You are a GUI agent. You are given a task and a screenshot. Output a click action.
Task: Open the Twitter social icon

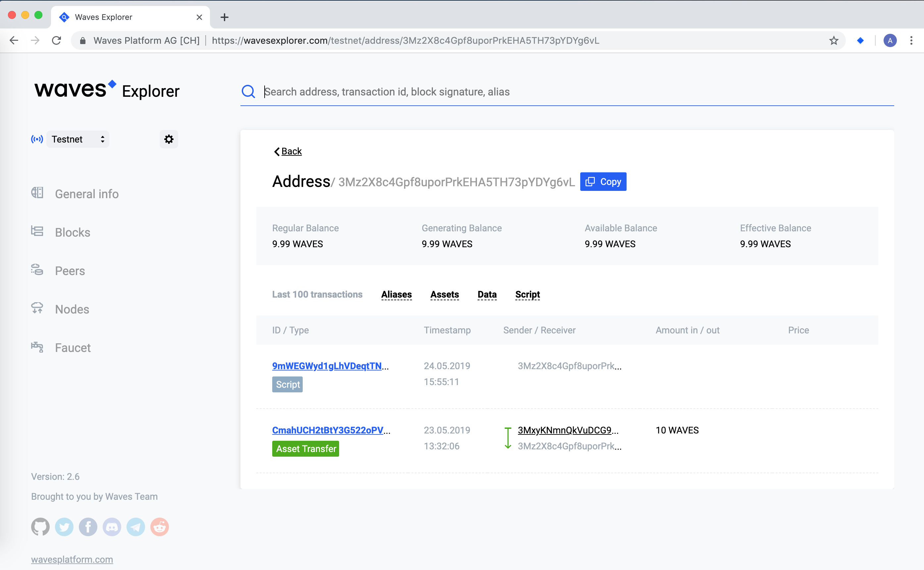pos(64,527)
